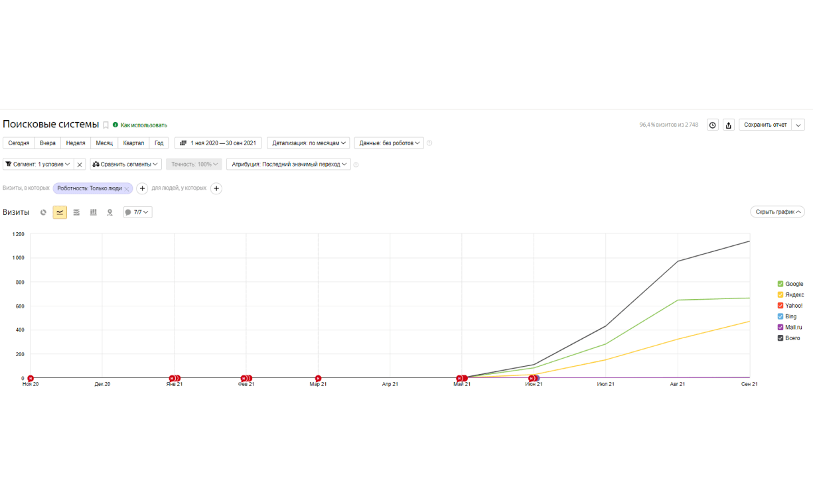Toggle the Mail.ru series checkbox
The image size is (813, 504).
pyautogui.click(x=780, y=327)
